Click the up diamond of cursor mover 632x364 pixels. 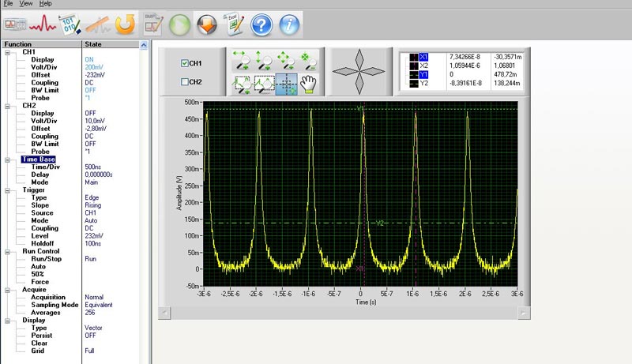click(359, 59)
